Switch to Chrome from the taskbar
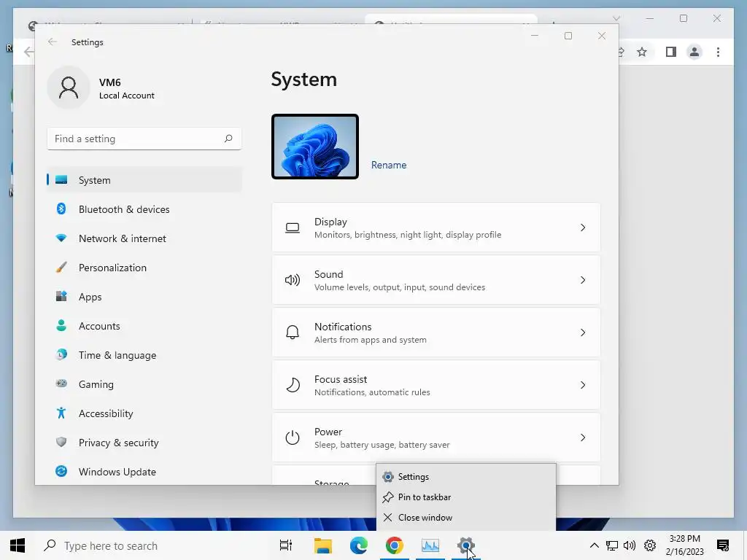 [x=395, y=545]
